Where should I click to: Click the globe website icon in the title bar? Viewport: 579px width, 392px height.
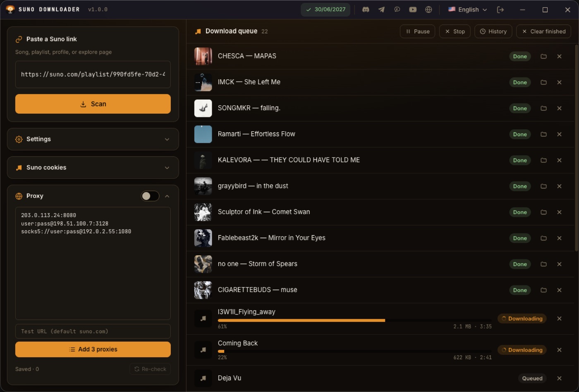click(x=428, y=10)
